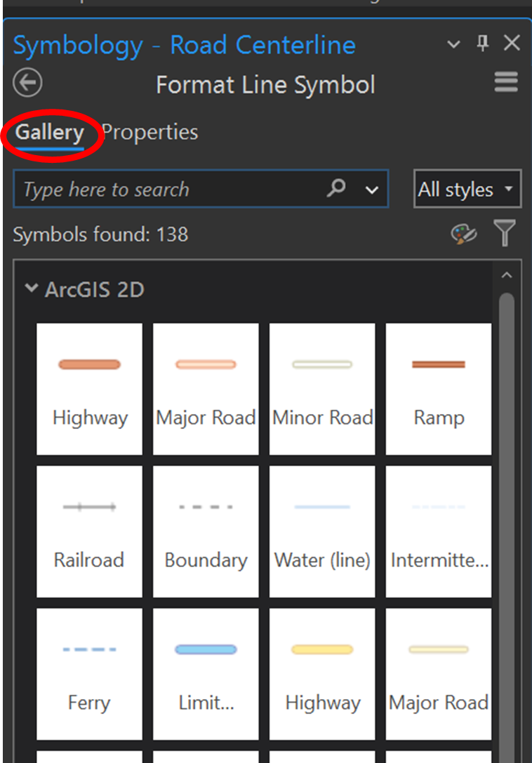Click the pane collapse chevron next to title

coord(453,44)
